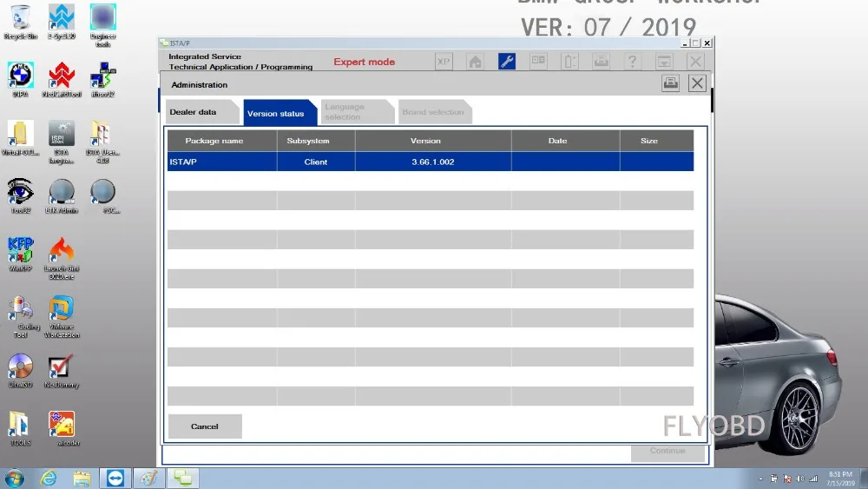This screenshot has height=489, width=868.
Task: Select the E-Sys desktop shortcut
Action: tap(62, 23)
